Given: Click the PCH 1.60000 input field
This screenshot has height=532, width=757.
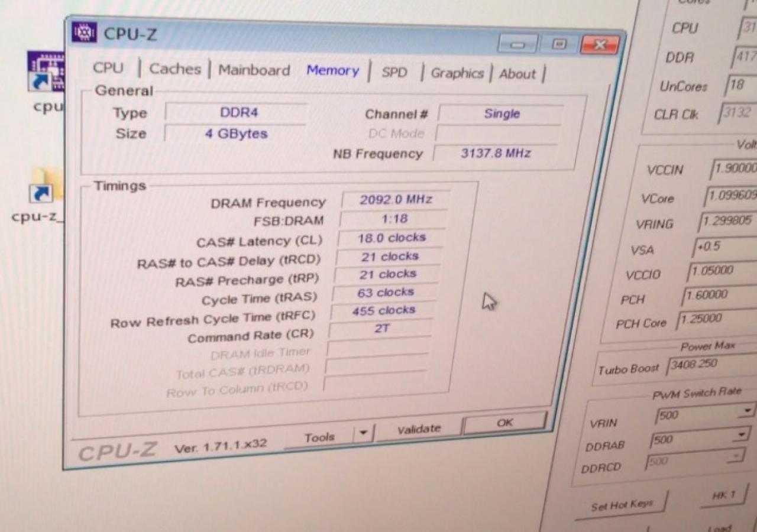Looking at the screenshot, I should (719, 295).
